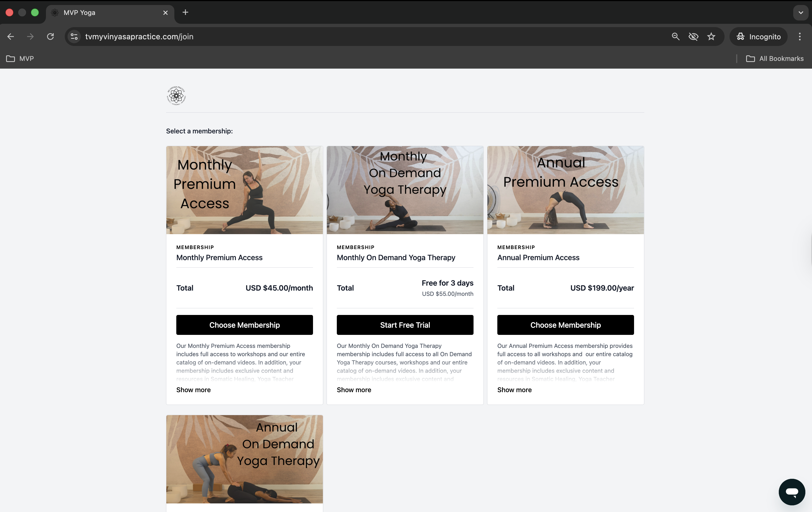Open a new tab with the plus button
The image size is (812, 512).
[185, 12]
